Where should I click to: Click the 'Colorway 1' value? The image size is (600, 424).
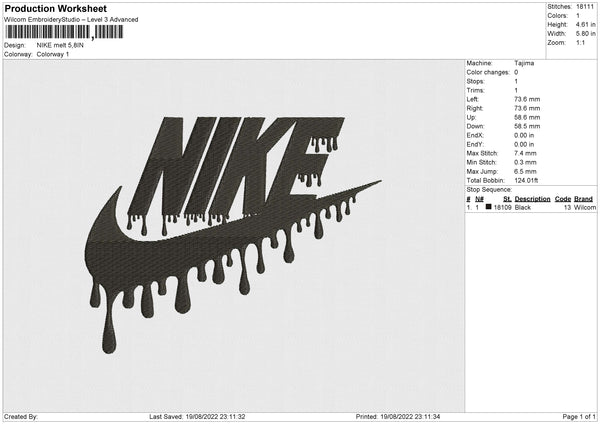tap(53, 54)
